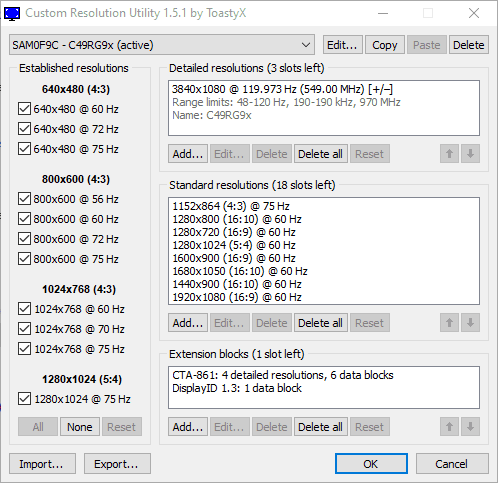This screenshot has width=498, height=483.
Task: Select 1600x900 (16:9) @ 60 Hz
Action: point(324,258)
